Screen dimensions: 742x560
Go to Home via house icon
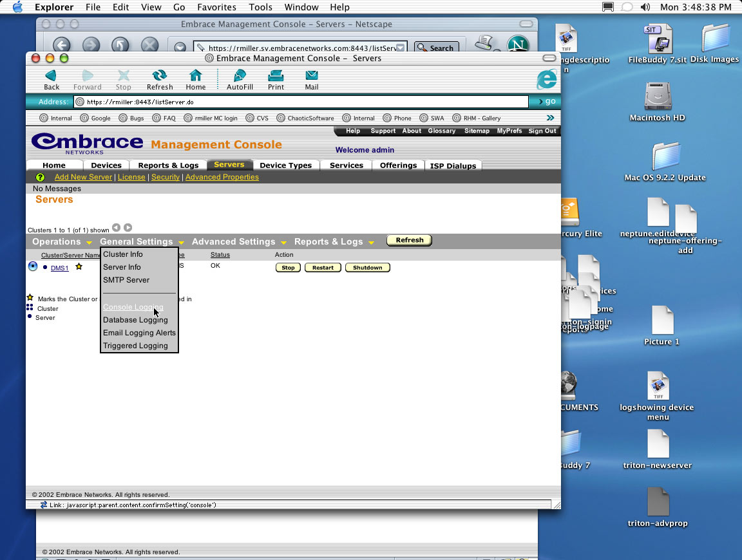195,76
